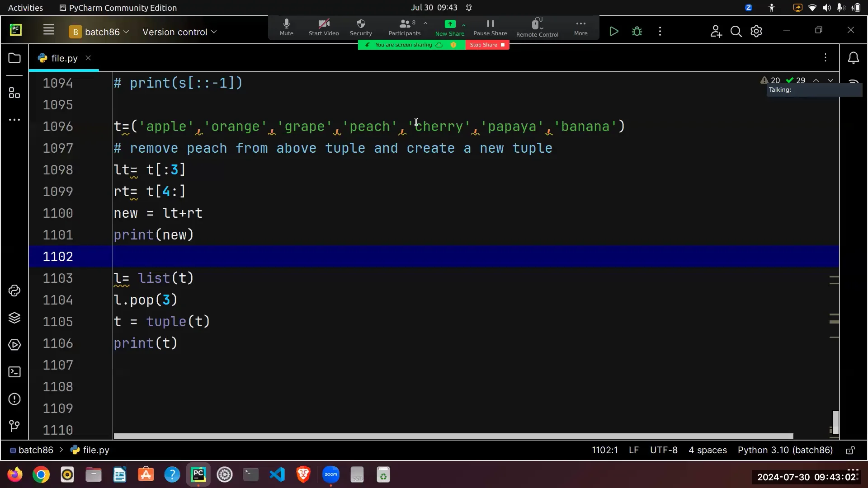This screenshot has width=868, height=488.
Task: Mute the microphone in Zoom toolbar
Action: tap(286, 26)
